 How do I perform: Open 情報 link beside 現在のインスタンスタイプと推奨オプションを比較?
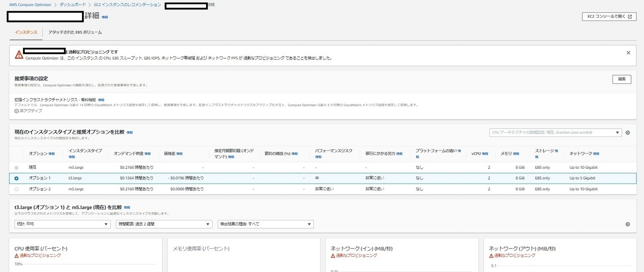coord(129,132)
